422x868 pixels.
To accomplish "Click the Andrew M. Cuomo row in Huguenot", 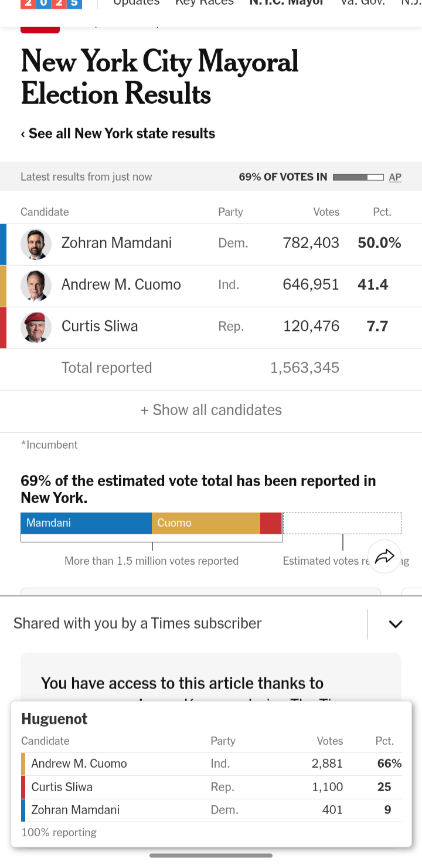I will [211, 764].
